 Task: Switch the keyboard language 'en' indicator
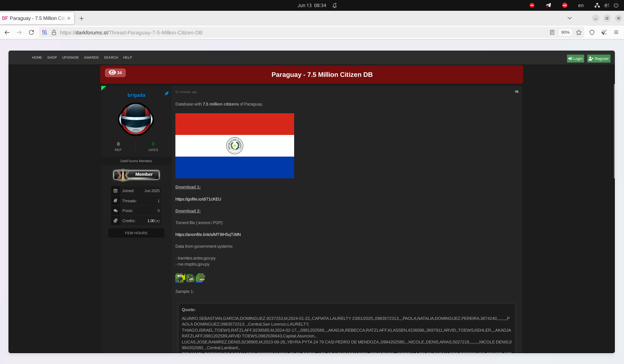[x=581, y=5]
